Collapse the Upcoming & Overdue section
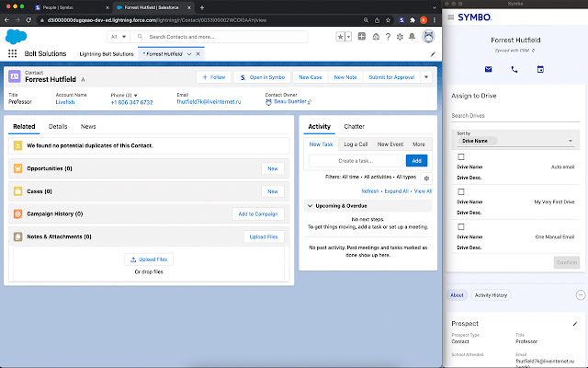 (310, 206)
